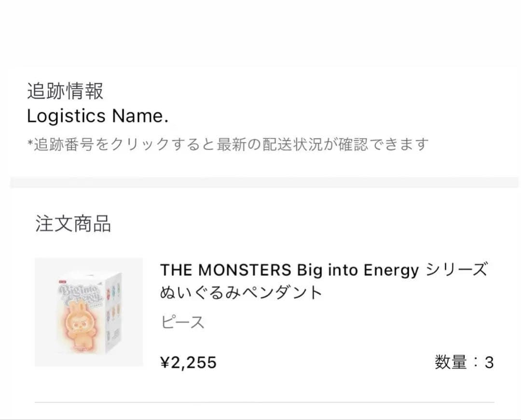Open THE MONSTERS Big into Energy product title
521x420 pixels.
pyautogui.click(x=324, y=270)
